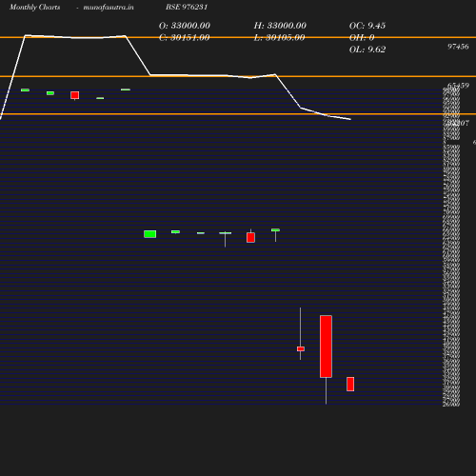Viewport: 476px width, 476px height.
Task: Click the "OH: 0" reading
Action: [362, 37]
